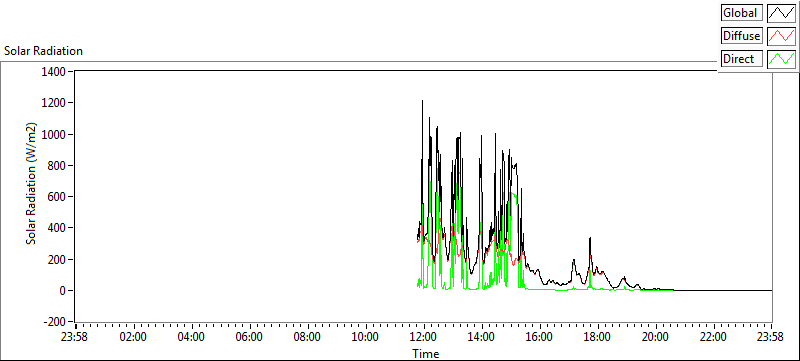Click the tallest global radiation peak near 12:00
The image size is (800, 361).
pos(422,101)
